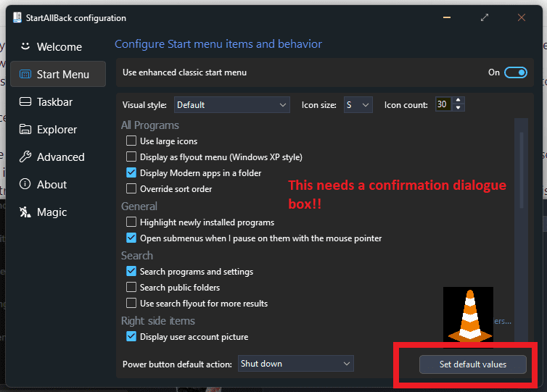Increase Icon count with up arrow
Viewport: 547px width, 392px height.
click(x=458, y=100)
